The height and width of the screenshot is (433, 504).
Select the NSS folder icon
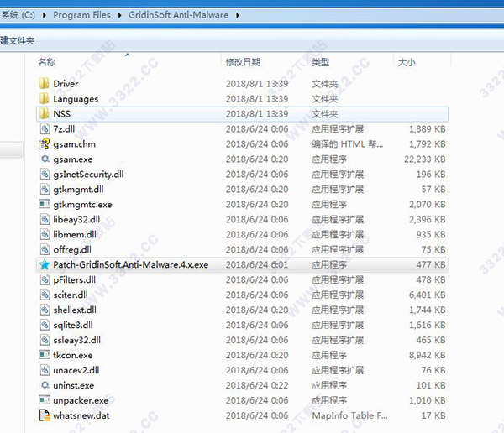[44, 114]
